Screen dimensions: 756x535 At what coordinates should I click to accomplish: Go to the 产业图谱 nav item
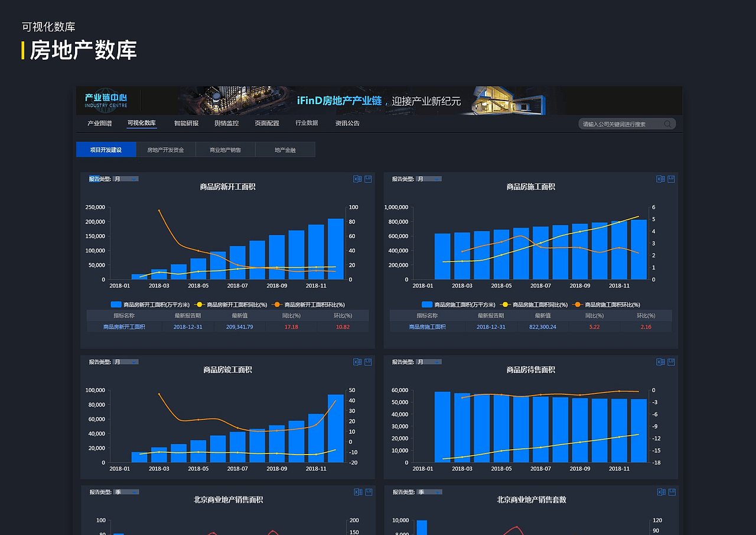point(99,123)
